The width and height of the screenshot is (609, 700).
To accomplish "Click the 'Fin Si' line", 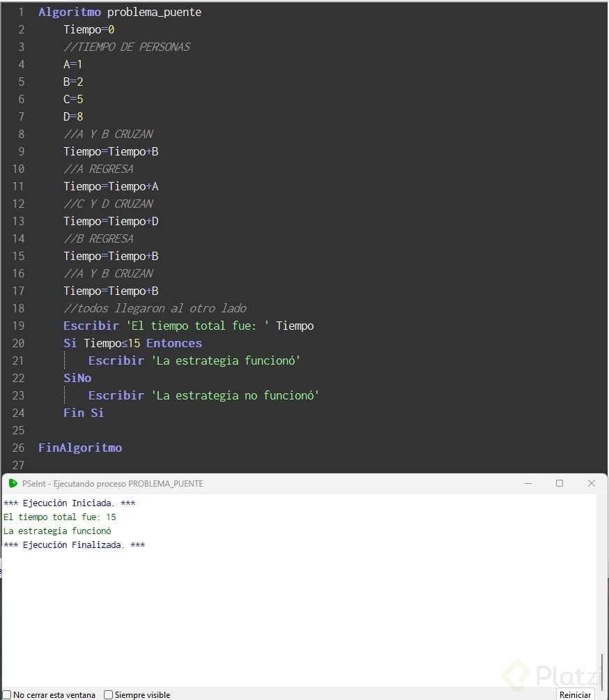I will pyautogui.click(x=84, y=413).
